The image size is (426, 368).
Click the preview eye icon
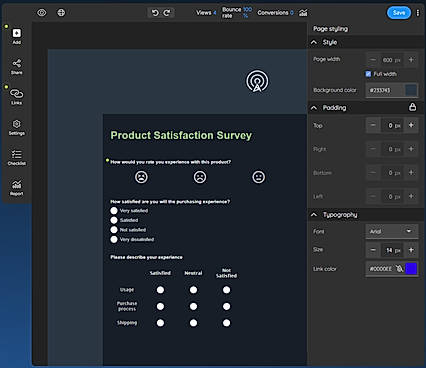(42, 13)
